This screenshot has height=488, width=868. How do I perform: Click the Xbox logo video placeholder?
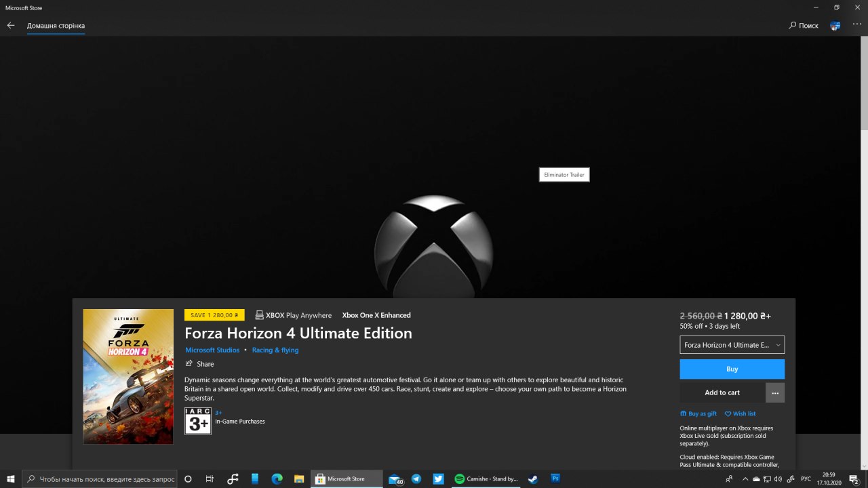pos(434,247)
